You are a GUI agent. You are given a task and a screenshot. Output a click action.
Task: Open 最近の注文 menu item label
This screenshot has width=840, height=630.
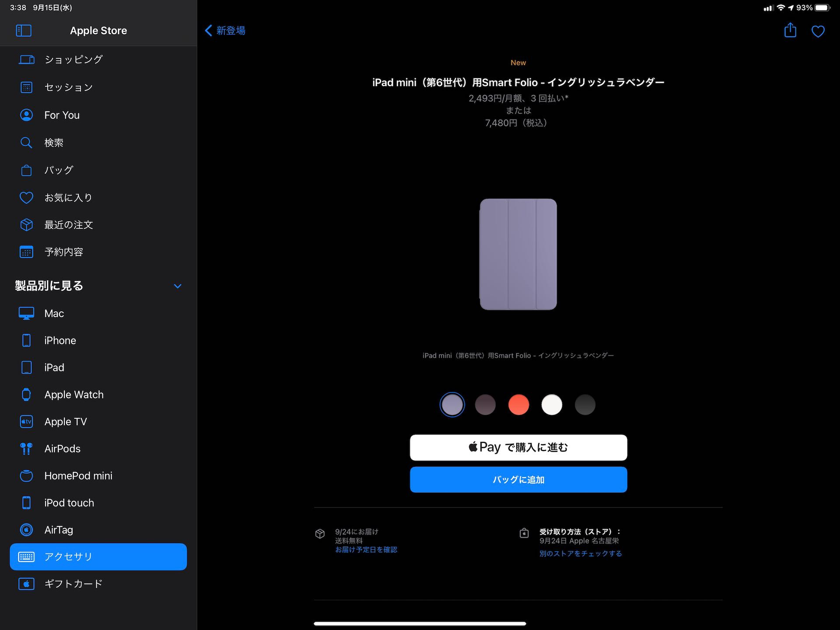tap(69, 225)
